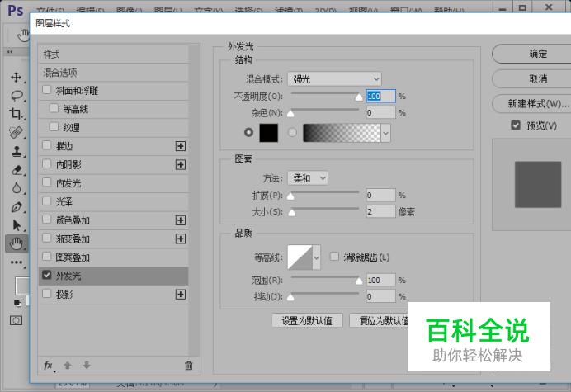Screen dimensions: 571x392
Task: Select the Clone Stamp tool
Action: coord(17,151)
